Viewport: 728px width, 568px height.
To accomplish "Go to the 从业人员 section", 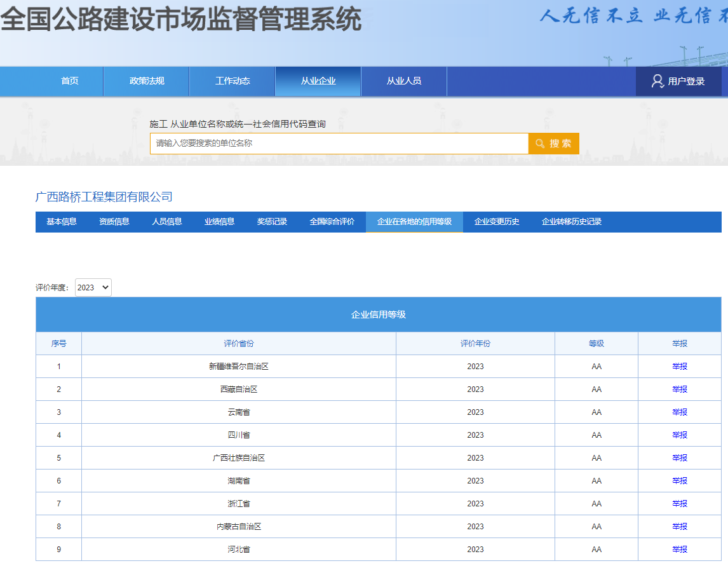I will coord(403,81).
